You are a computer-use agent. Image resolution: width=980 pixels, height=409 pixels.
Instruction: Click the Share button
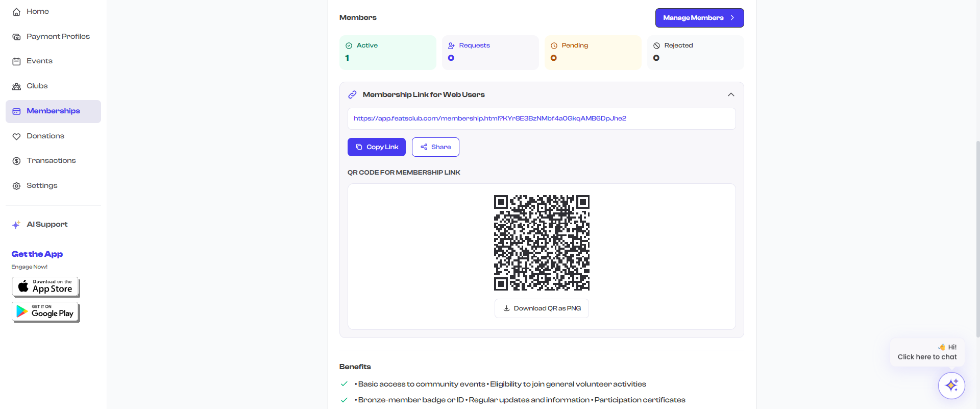(435, 147)
